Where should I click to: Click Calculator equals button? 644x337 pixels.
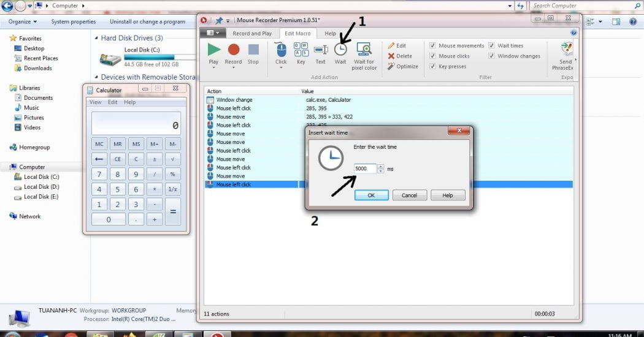[x=173, y=211]
